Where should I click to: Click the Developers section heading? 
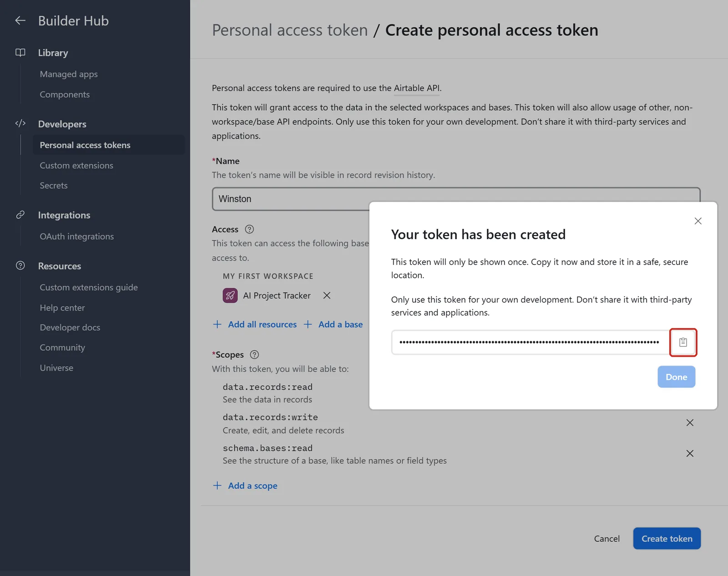(x=62, y=124)
